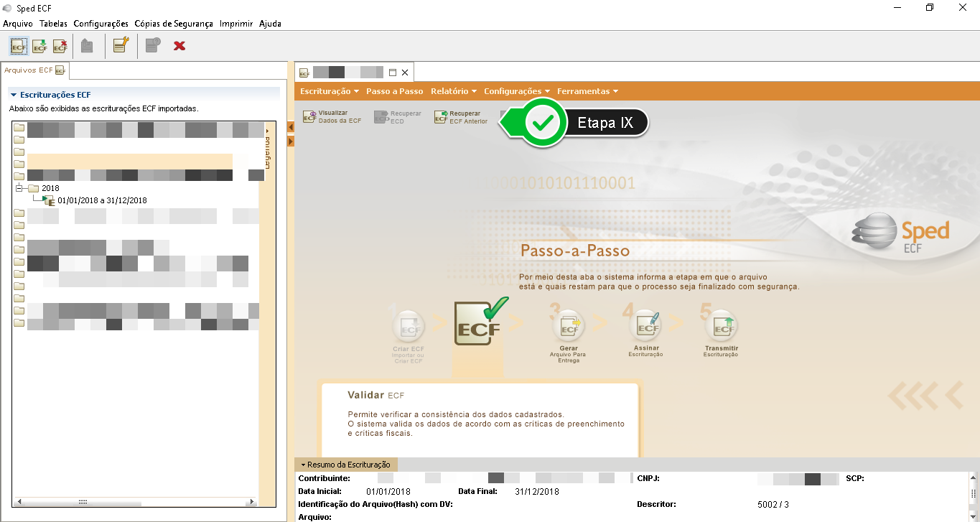Click the Data Inicial value 01/01/2018

click(388, 492)
